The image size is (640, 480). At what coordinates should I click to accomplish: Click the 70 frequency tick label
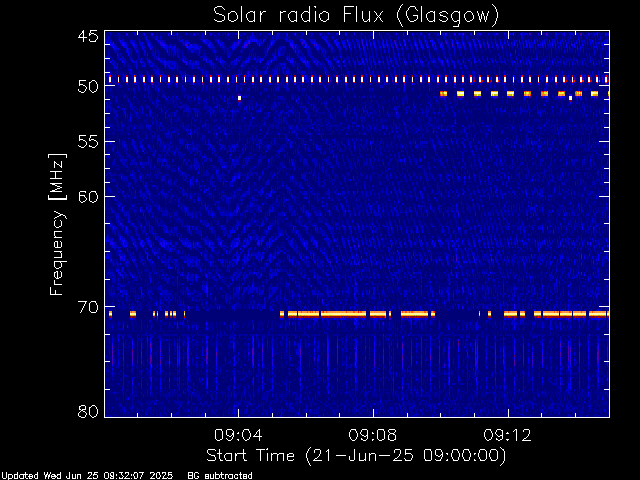(x=88, y=307)
